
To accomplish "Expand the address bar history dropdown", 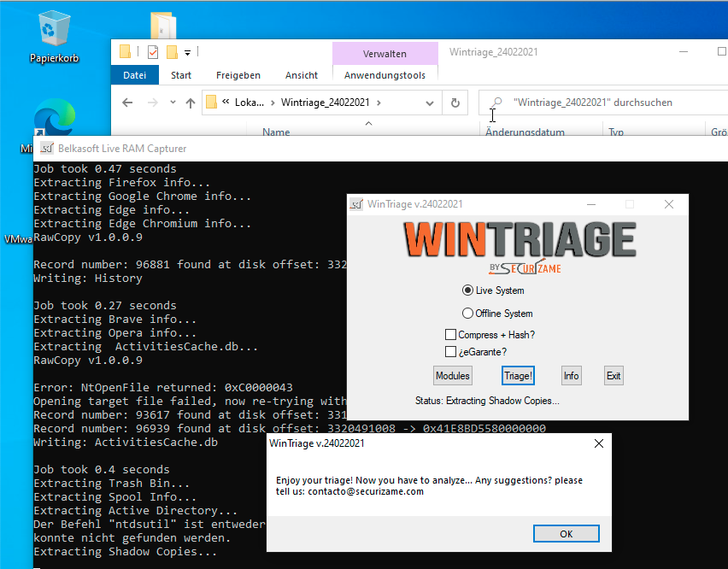I will (x=430, y=103).
